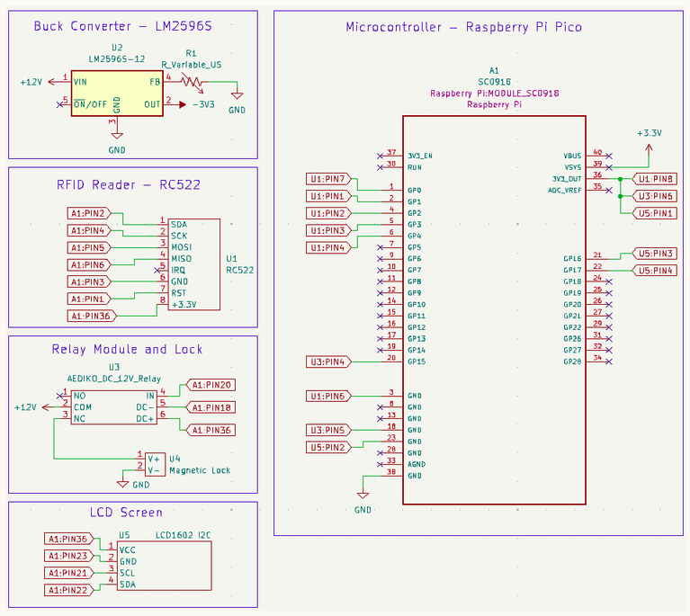Select the U1:PIN7 label at Pico GP0
This screenshot has height=616, width=690.
tap(328, 179)
